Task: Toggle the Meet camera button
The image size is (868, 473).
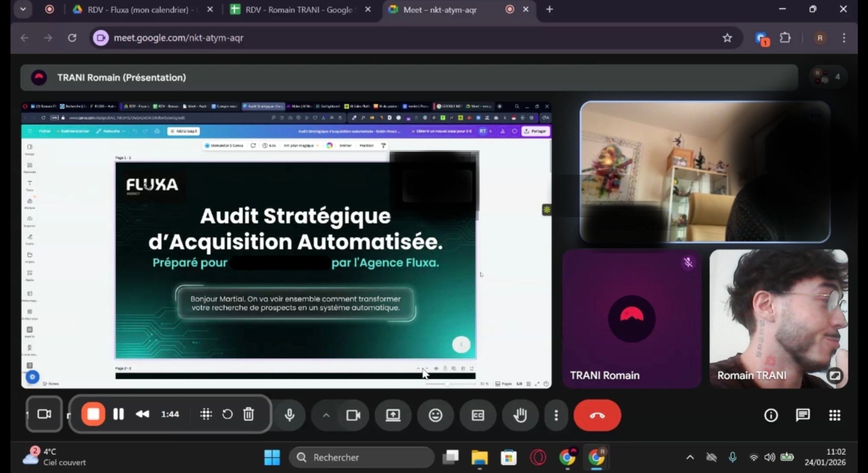Action: [x=353, y=415]
